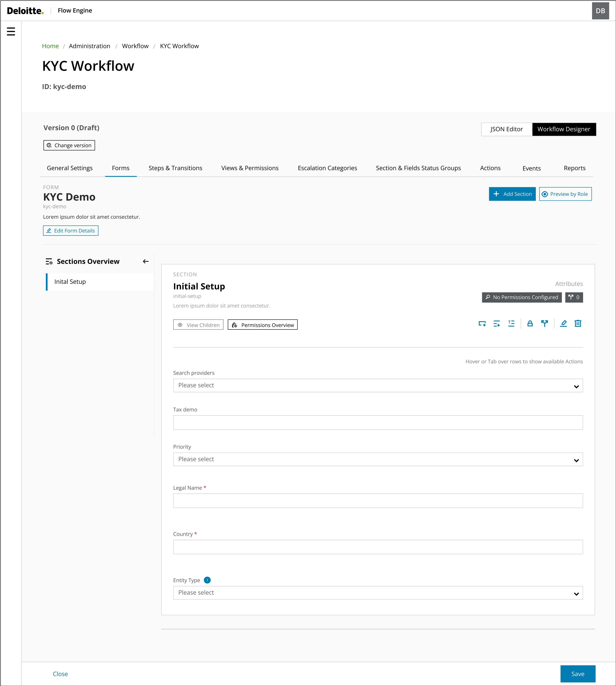
Task: Expand the Search providers dropdown
Action: [378, 385]
